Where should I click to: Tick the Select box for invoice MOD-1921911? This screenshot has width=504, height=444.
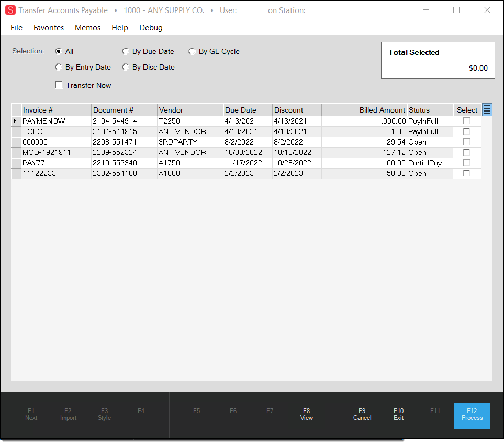pos(466,152)
